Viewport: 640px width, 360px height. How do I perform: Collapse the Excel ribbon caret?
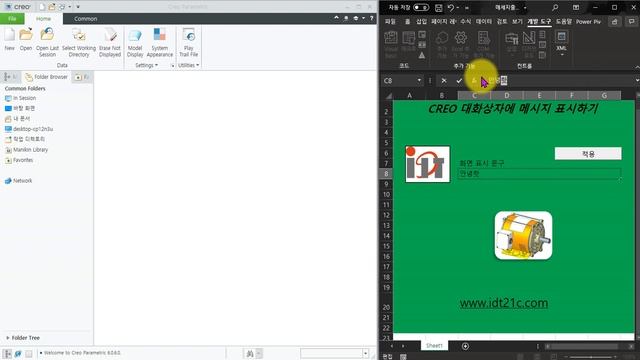pos(637,67)
